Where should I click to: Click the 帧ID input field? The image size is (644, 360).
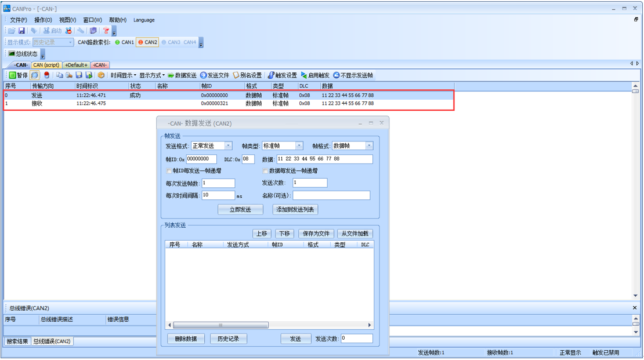pos(201,159)
